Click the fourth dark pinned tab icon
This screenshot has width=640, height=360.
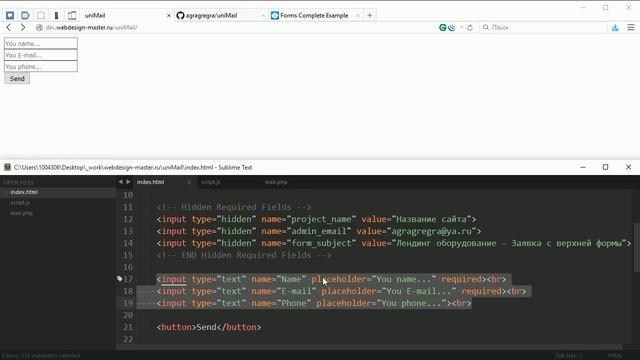coord(56,16)
